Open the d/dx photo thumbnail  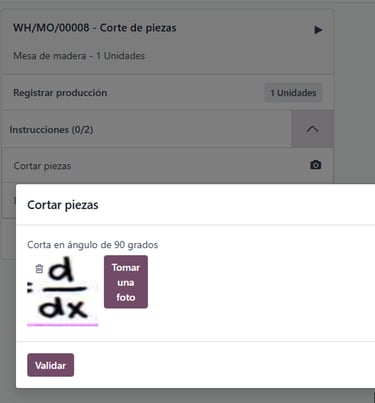click(x=63, y=289)
